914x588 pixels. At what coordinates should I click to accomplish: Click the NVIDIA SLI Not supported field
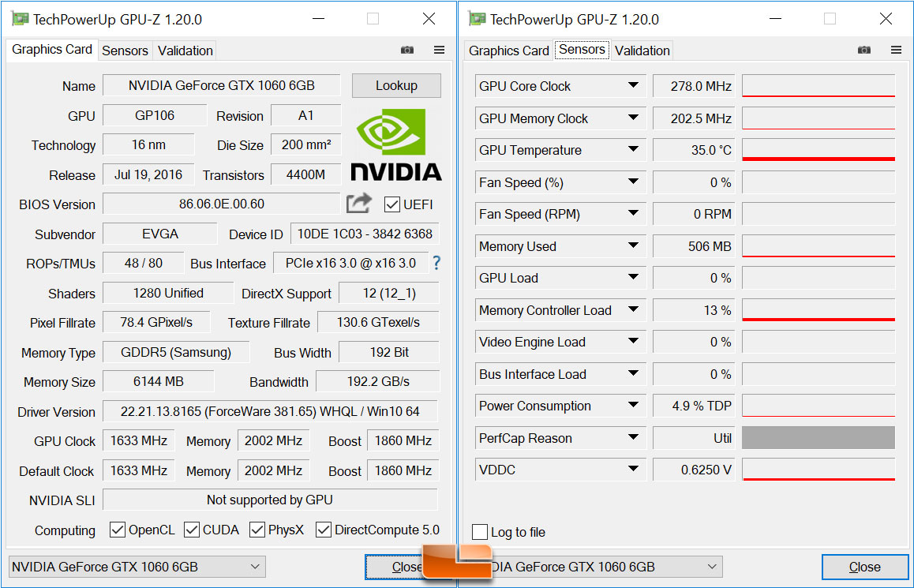coord(270,500)
